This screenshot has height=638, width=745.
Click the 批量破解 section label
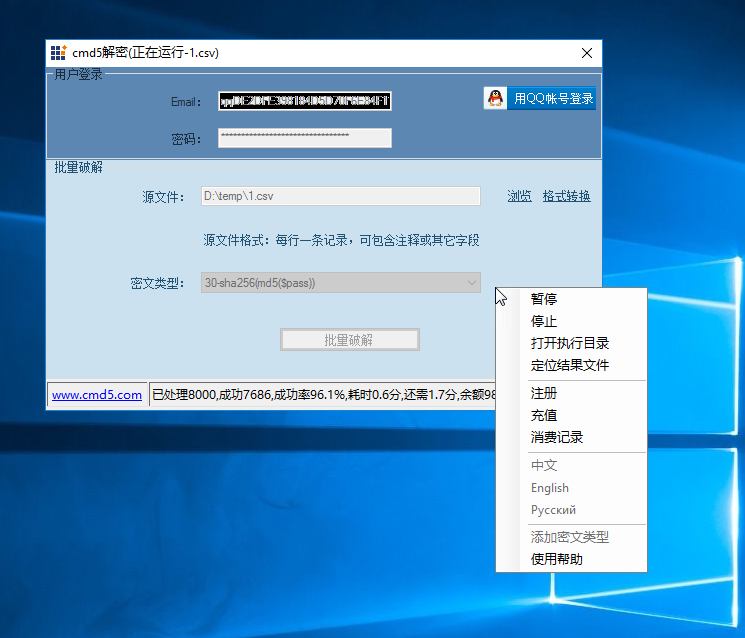(78, 167)
